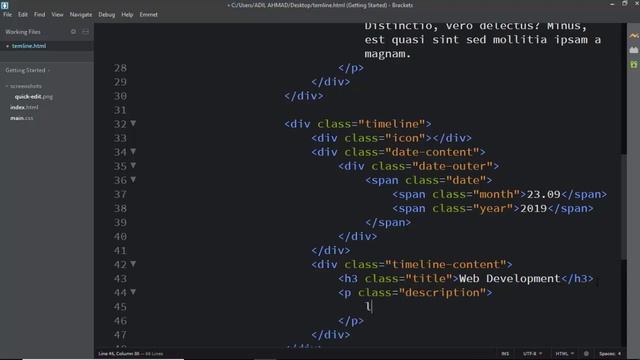640x360 pixels.
Task: Click the Live Preview lightning icon
Action: pyautogui.click(x=633, y=36)
